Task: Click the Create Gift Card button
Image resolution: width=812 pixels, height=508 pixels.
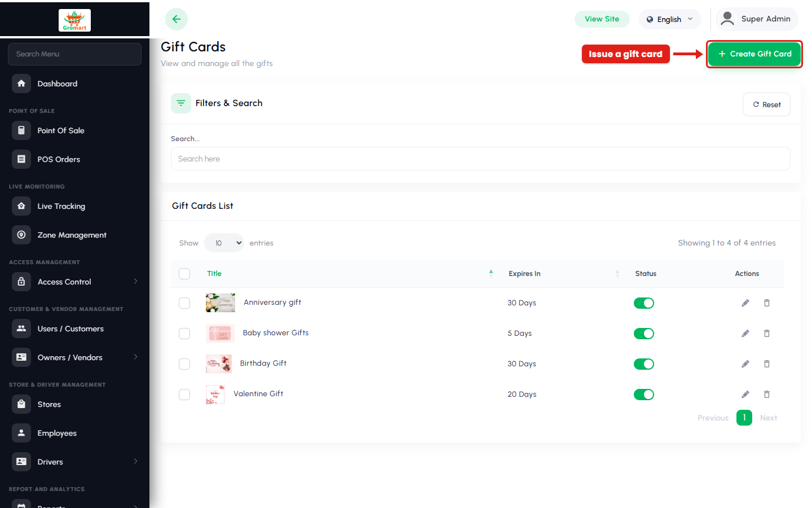Action: [754, 54]
